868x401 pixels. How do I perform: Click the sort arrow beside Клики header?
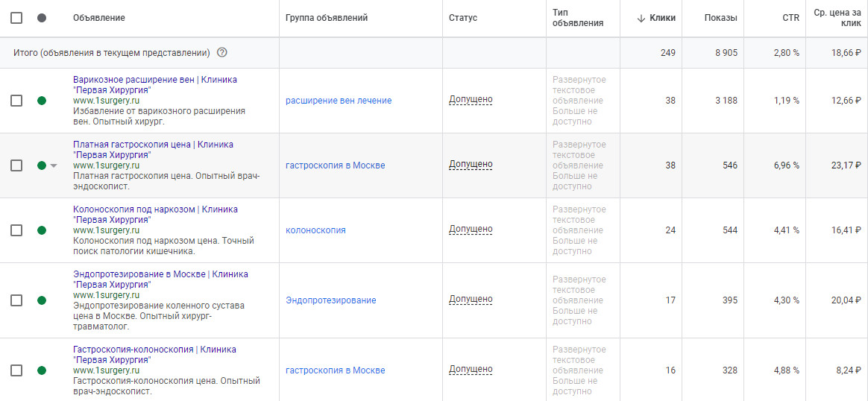(x=641, y=18)
